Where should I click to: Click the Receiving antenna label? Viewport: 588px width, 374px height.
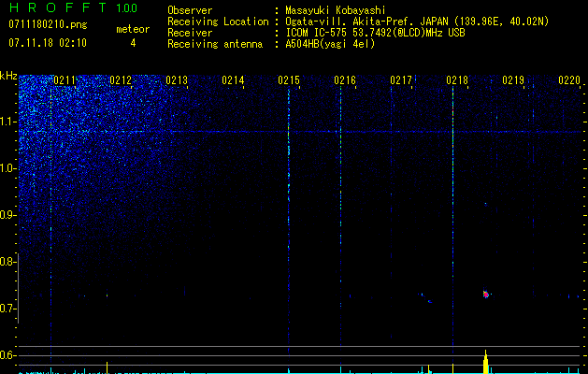[215, 44]
